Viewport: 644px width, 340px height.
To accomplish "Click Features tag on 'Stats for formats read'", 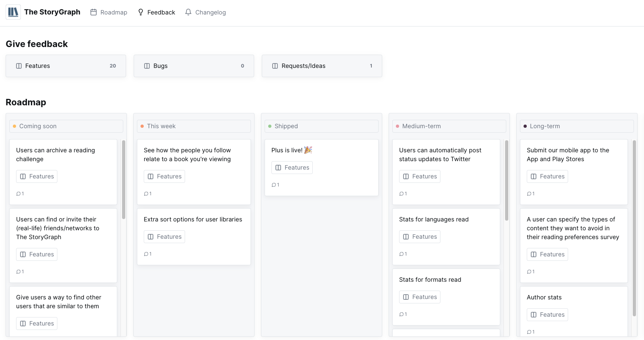I will 420,297.
